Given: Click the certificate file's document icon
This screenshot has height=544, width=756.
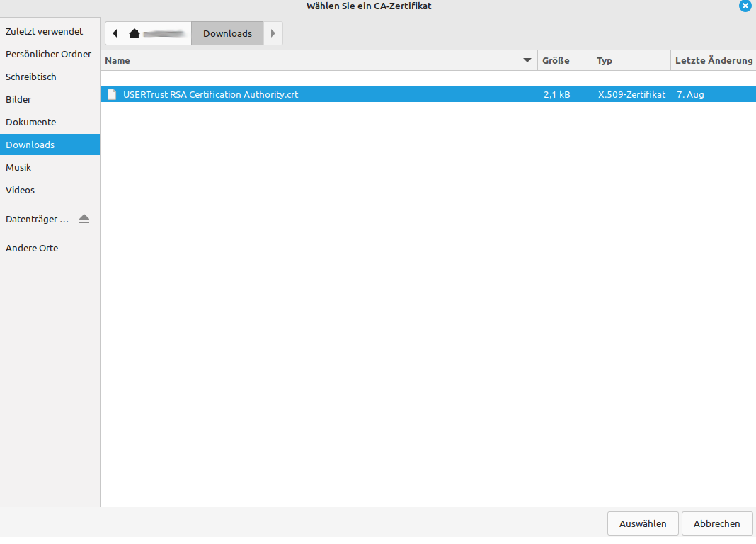Looking at the screenshot, I should click(111, 94).
